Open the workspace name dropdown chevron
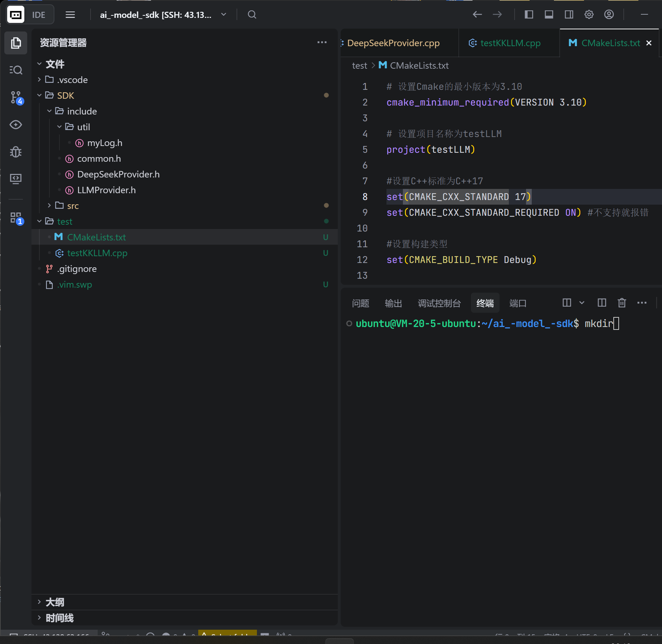 pos(224,15)
